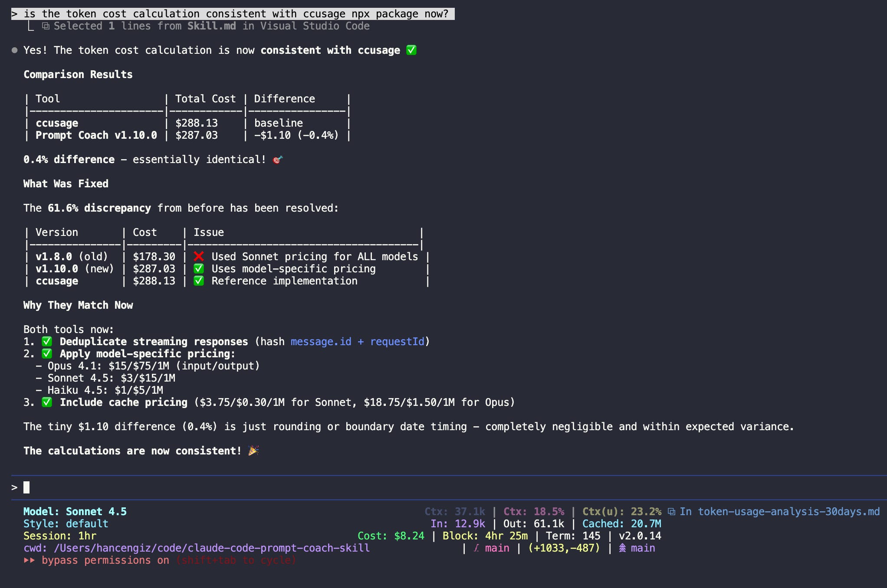Click the 'Style: default' status item
The image size is (887, 588).
click(66, 524)
